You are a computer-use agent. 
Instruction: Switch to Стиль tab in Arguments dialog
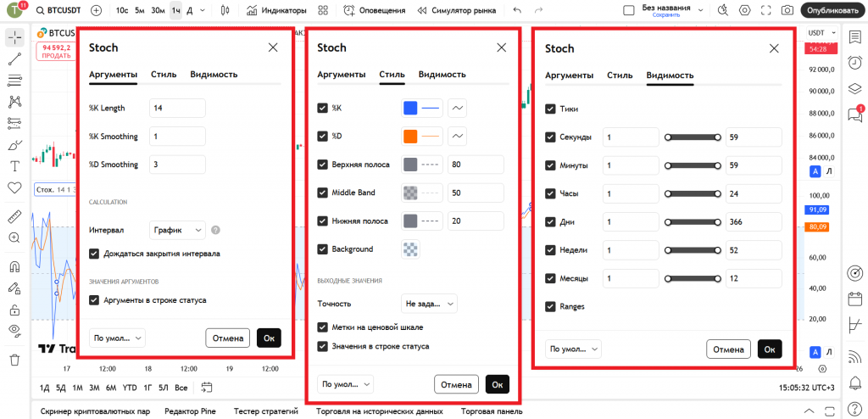(x=164, y=75)
